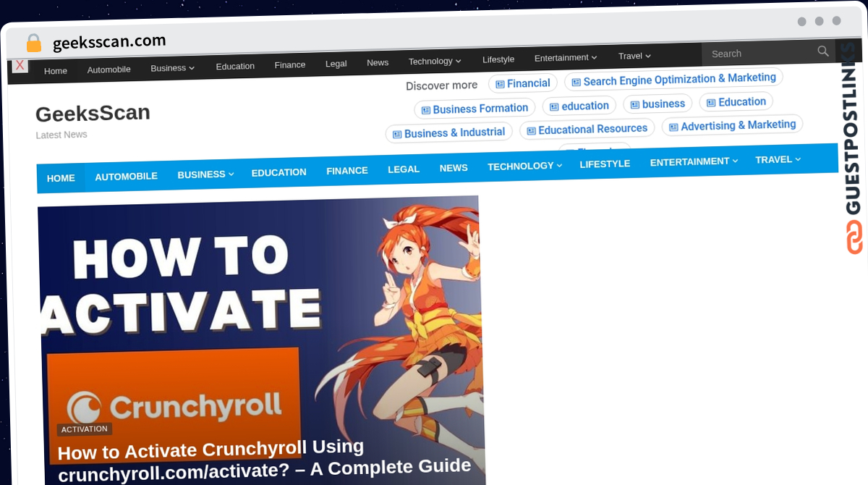This screenshot has height=485, width=868.
Task: Expand BUSINESS dropdown in blue navigation bar
Action: 231,174
